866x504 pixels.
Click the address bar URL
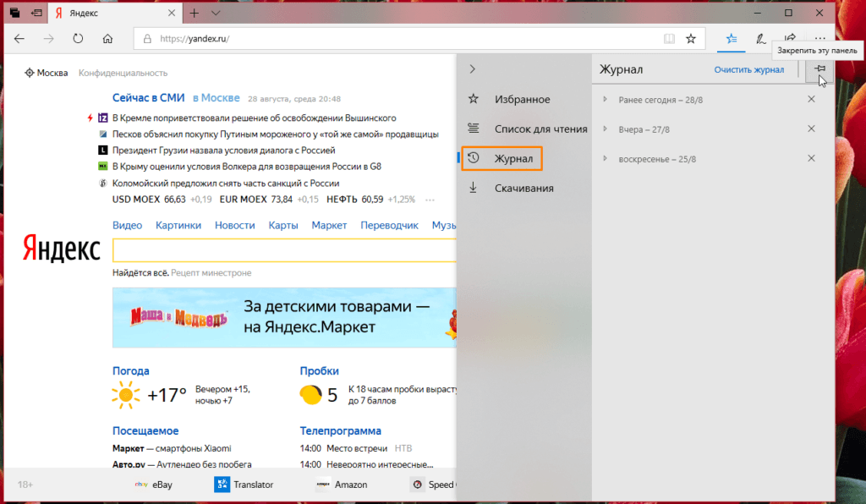[195, 39]
